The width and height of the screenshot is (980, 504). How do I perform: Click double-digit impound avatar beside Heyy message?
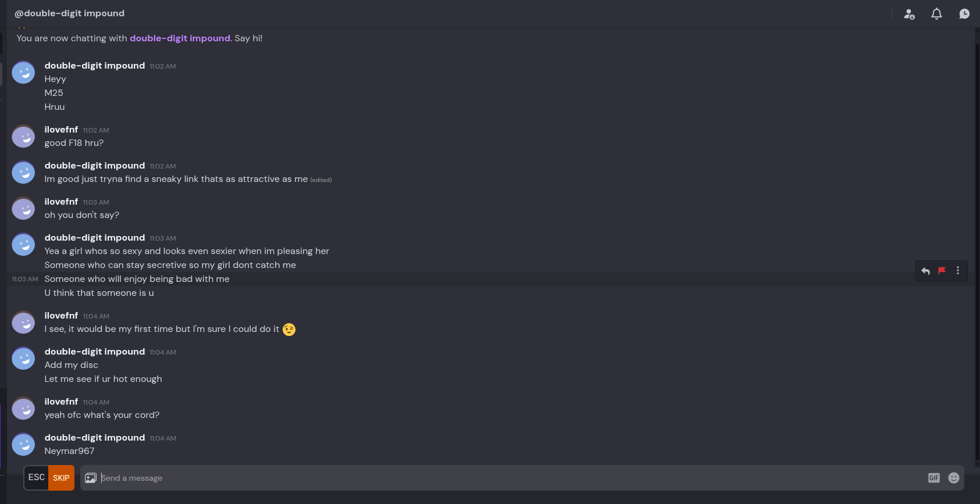tap(24, 73)
